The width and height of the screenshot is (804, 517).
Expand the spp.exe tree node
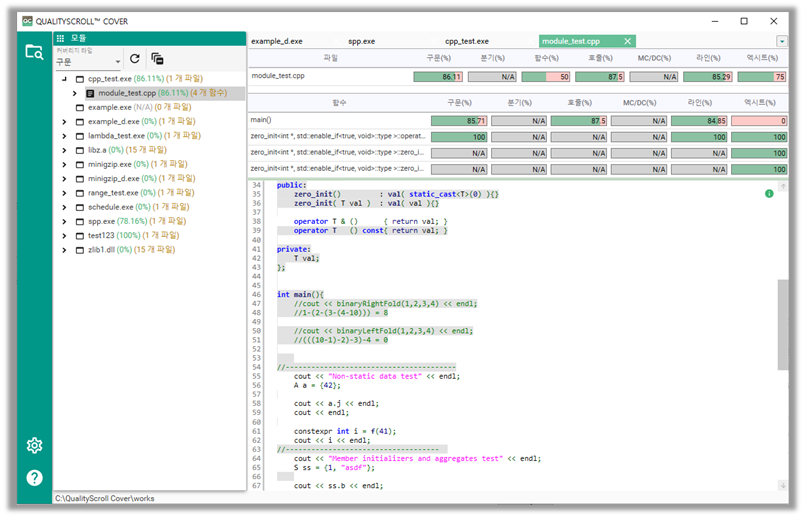(64, 222)
